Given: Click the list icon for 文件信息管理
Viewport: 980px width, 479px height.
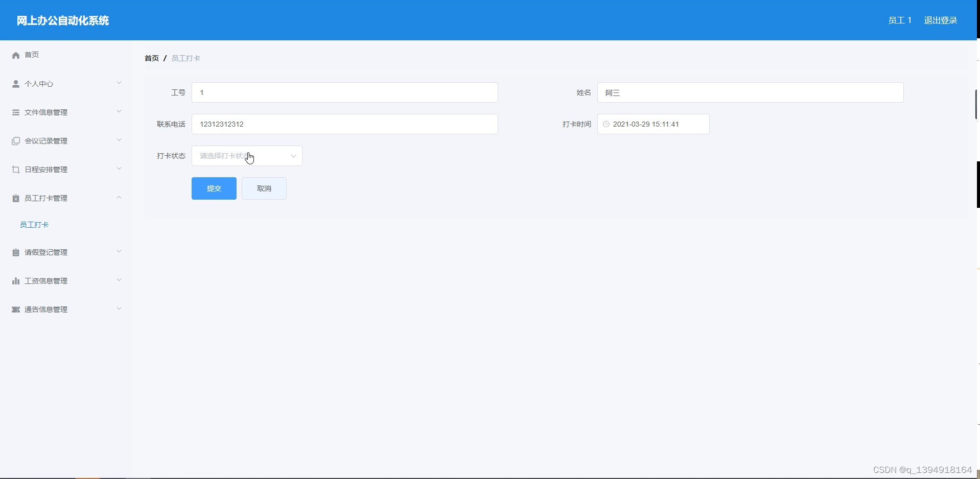Looking at the screenshot, I should [16, 112].
